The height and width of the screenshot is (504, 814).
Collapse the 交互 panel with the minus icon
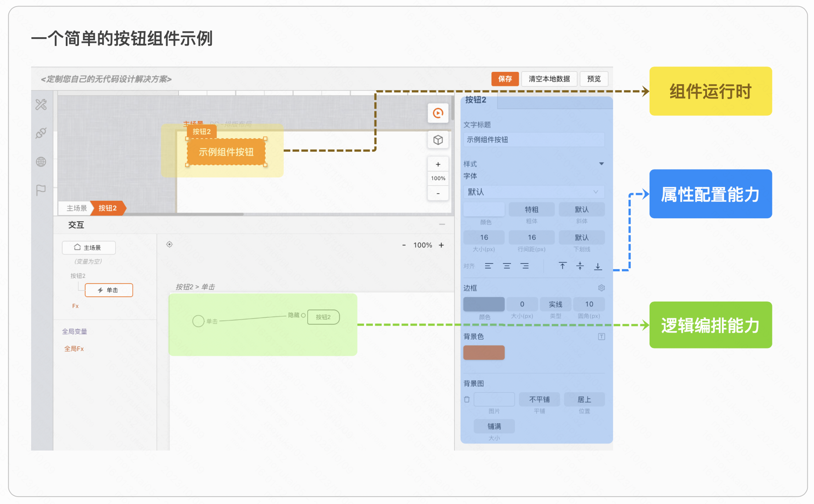click(442, 224)
